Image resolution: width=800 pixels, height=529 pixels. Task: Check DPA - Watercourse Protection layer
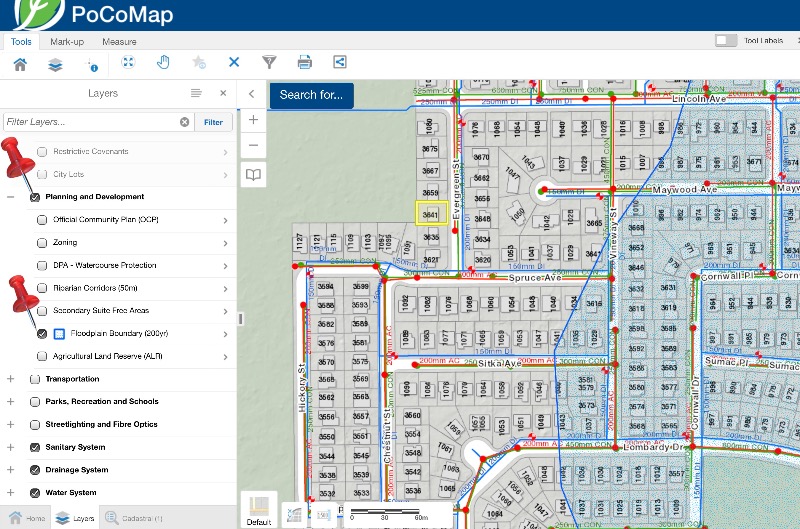point(42,266)
